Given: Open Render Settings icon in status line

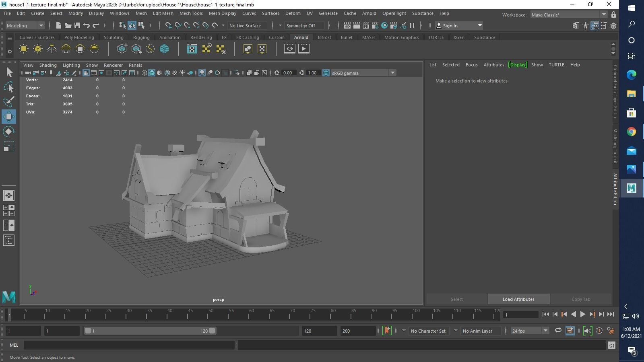Looking at the screenshot, I should [x=375, y=25].
